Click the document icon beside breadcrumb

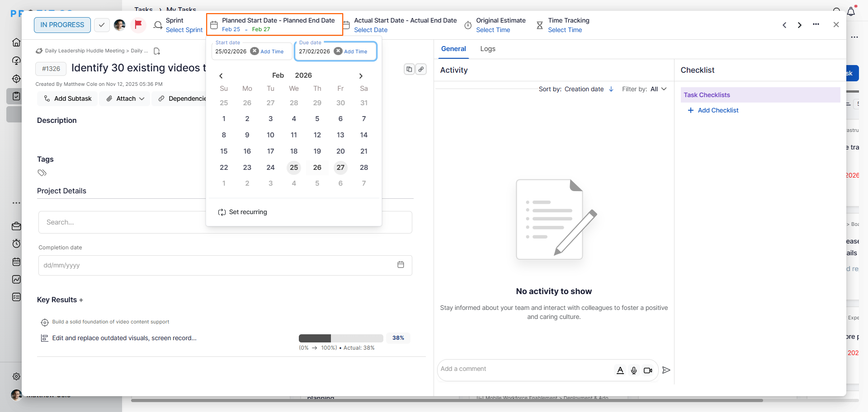click(157, 51)
